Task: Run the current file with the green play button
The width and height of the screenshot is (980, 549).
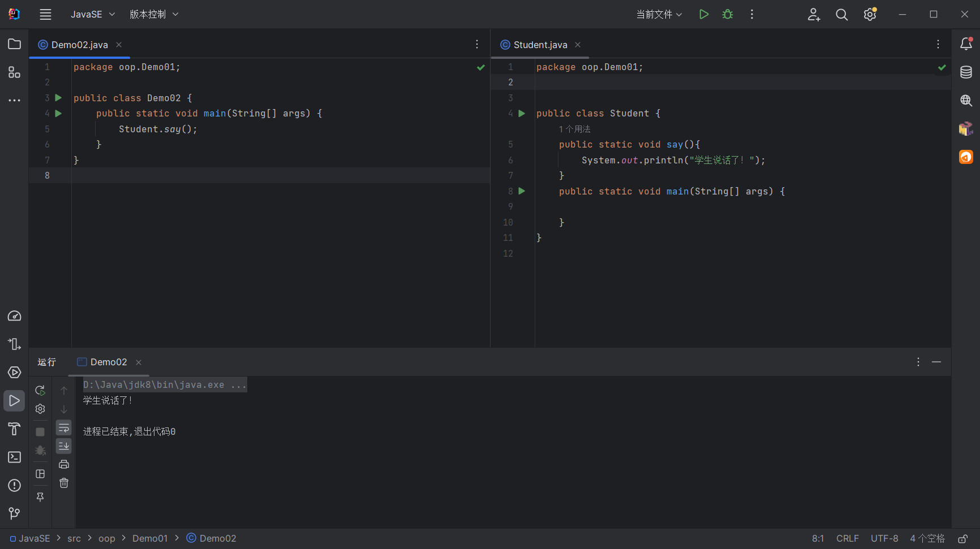Action: tap(703, 15)
